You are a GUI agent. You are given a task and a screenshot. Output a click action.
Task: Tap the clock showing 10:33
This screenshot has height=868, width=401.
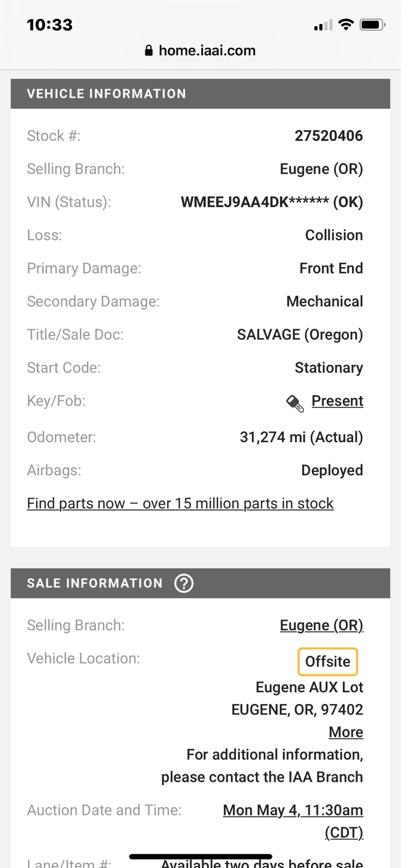tap(49, 25)
